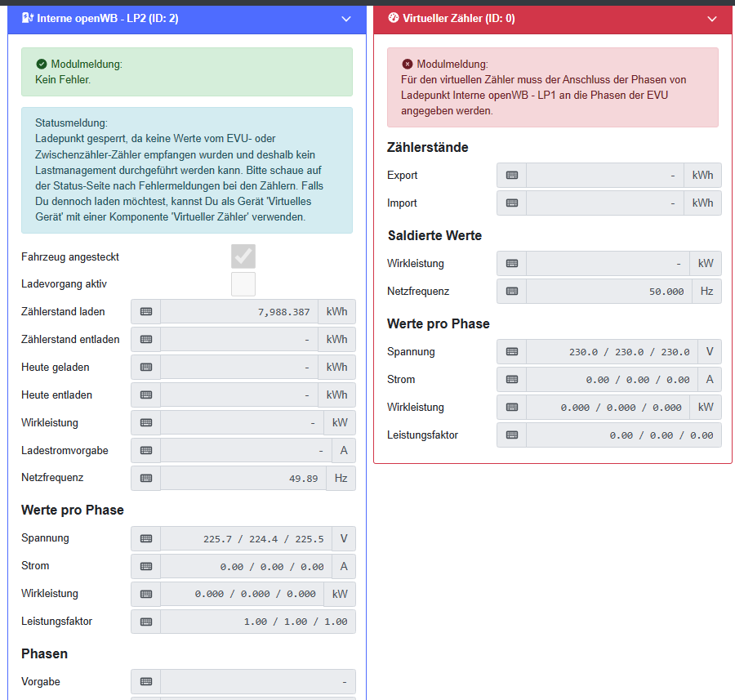Viewport: 735px width, 700px height.
Task: Collapse the Interne openWB - LP2 card chevron
Action: click(x=346, y=19)
